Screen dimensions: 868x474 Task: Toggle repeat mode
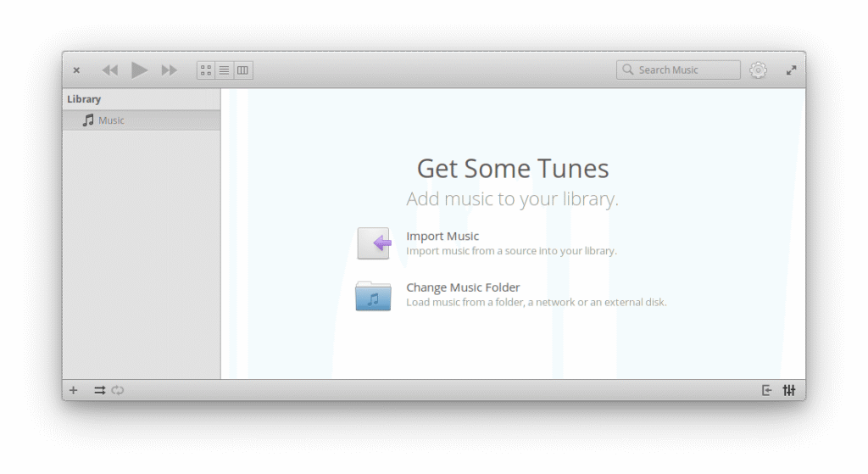point(118,390)
